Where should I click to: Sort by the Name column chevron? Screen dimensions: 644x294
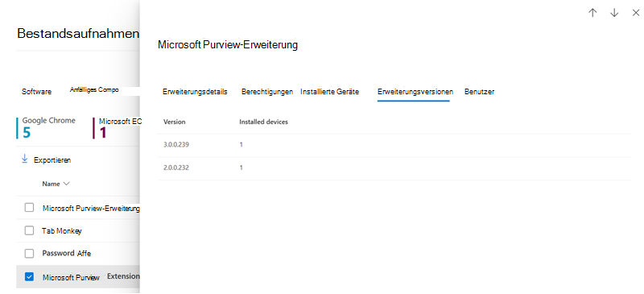click(67, 184)
